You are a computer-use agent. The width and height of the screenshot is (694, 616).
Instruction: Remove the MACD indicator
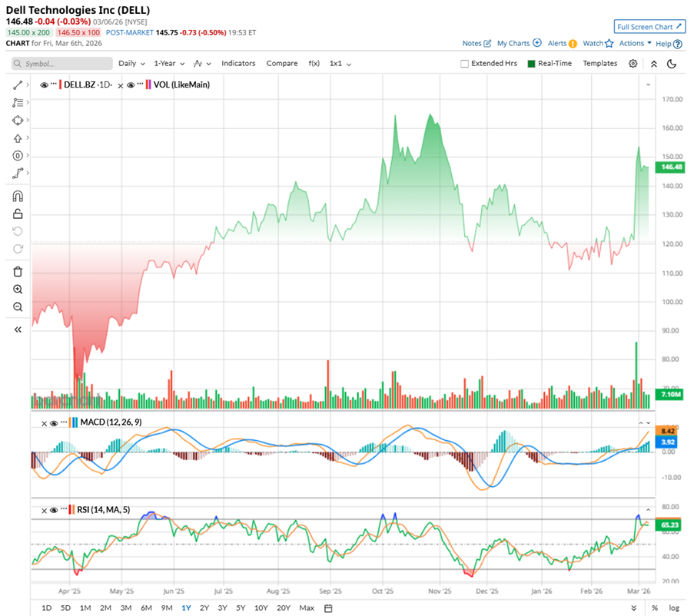(x=45, y=424)
